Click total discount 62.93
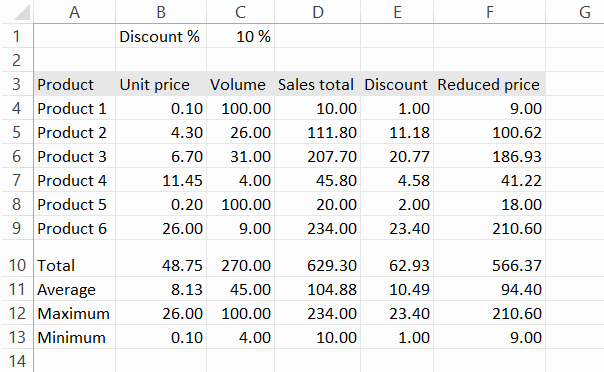604x372 pixels. 397,259
